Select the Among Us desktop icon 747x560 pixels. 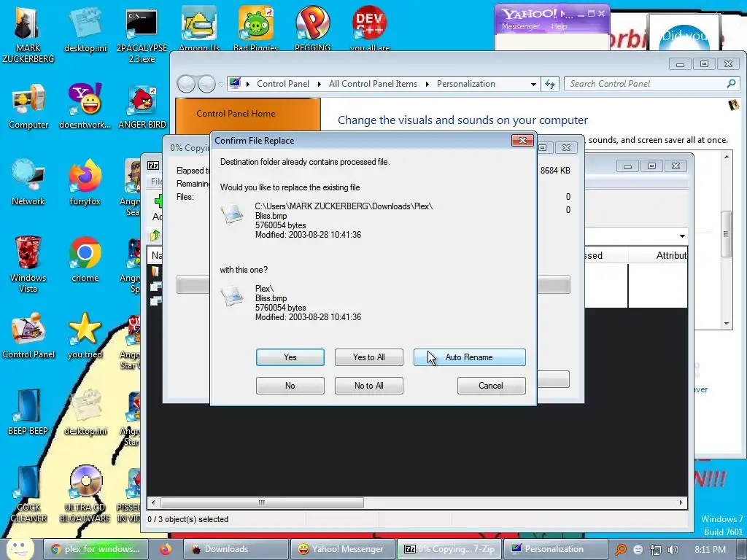click(199, 28)
